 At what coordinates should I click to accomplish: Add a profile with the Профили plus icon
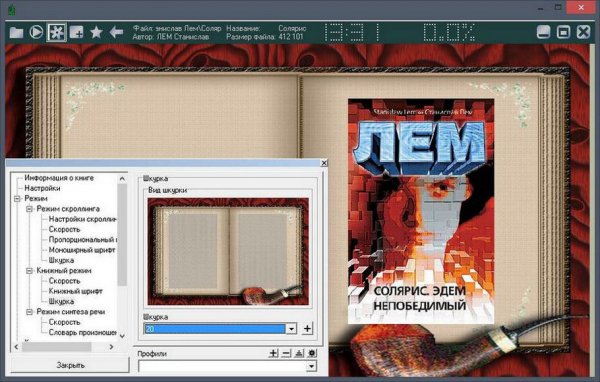(x=273, y=353)
